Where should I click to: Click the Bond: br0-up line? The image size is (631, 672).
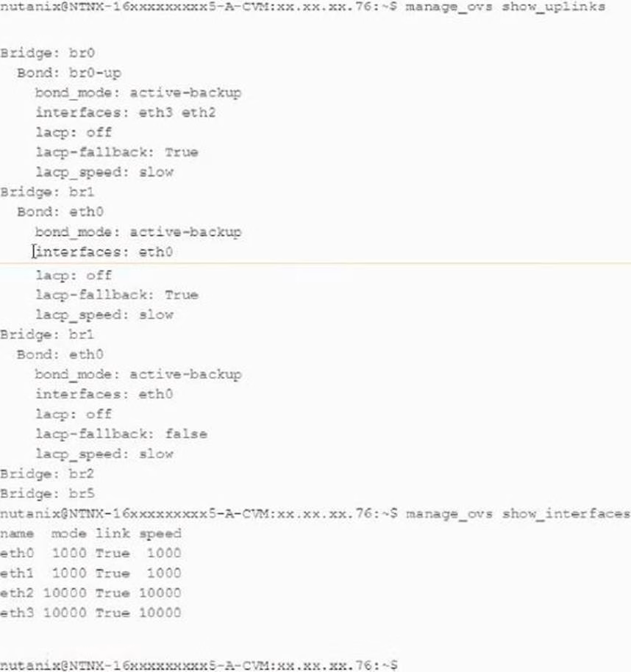coord(69,73)
